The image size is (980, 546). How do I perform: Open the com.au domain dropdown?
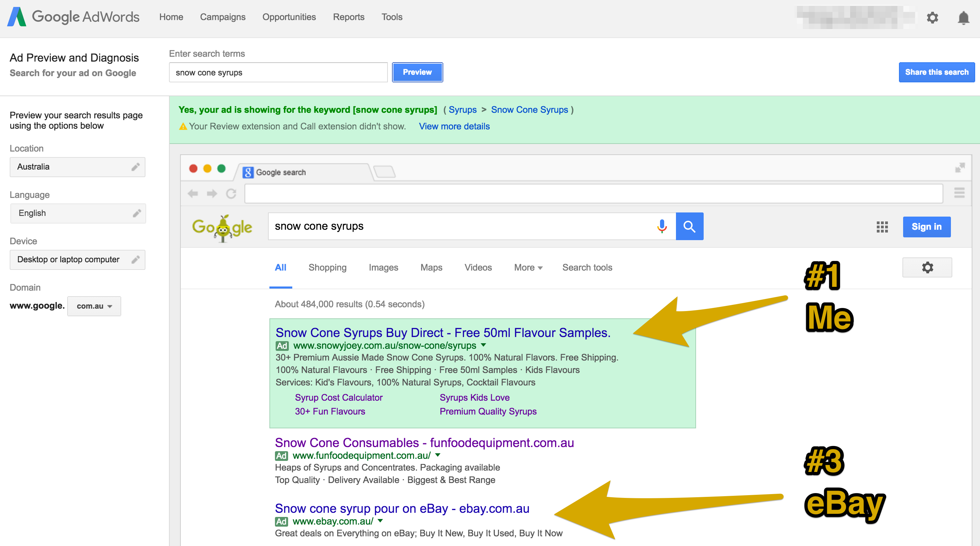coord(94,306)
